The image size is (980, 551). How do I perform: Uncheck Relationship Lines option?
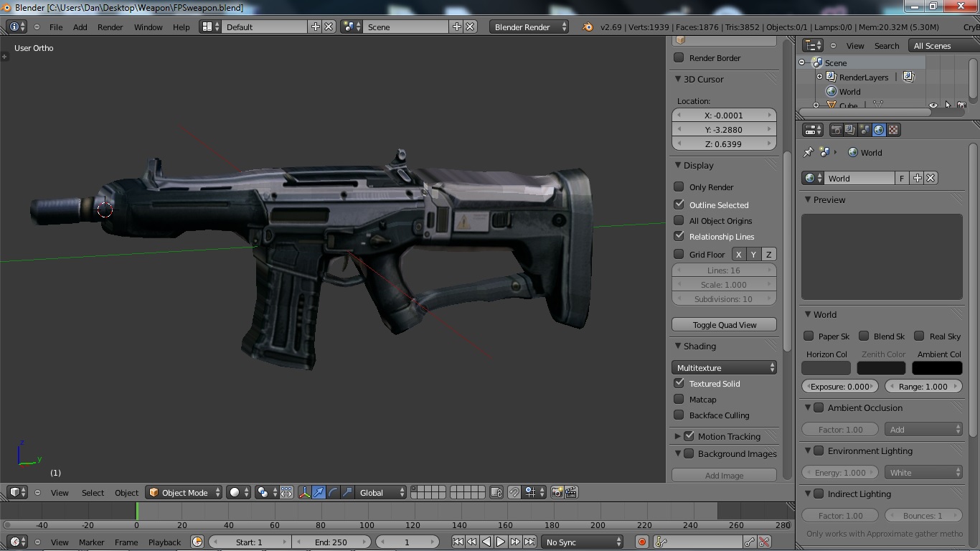point(679,236)
